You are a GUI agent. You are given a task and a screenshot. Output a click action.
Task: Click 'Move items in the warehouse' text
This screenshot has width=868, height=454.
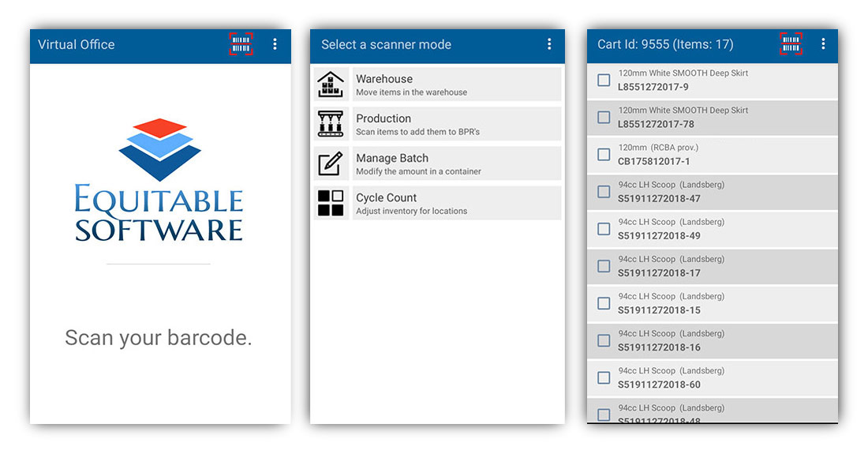411,92
